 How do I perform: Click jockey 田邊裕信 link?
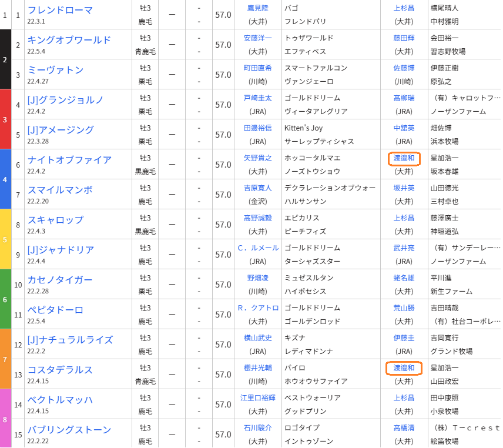pyautogui.click(x=257, y=128)
